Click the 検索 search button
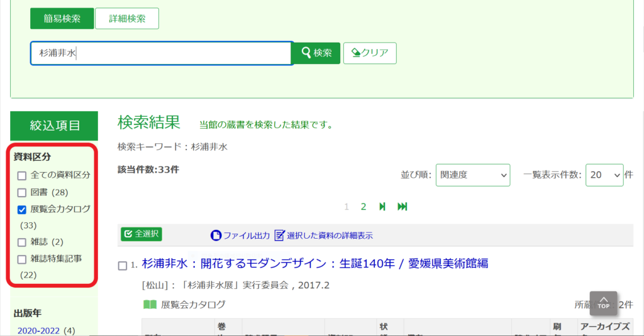This screenshot has height=336, width=644. tap(316, 53)
